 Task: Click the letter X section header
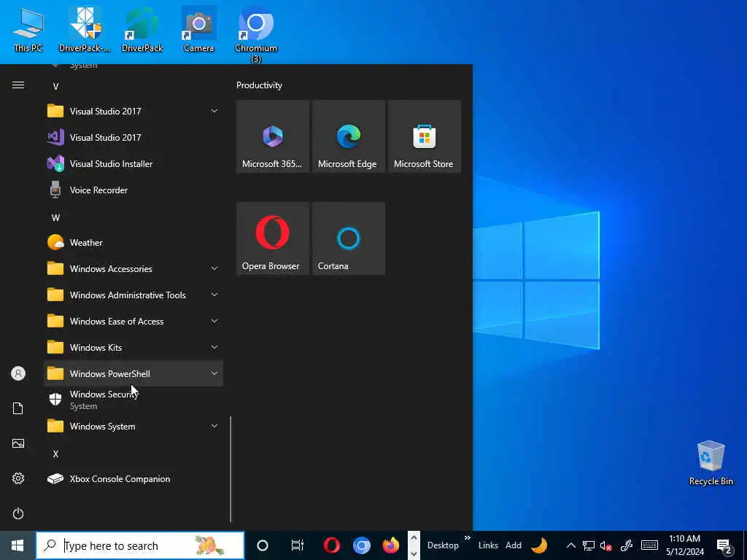(x=55, y=454)
